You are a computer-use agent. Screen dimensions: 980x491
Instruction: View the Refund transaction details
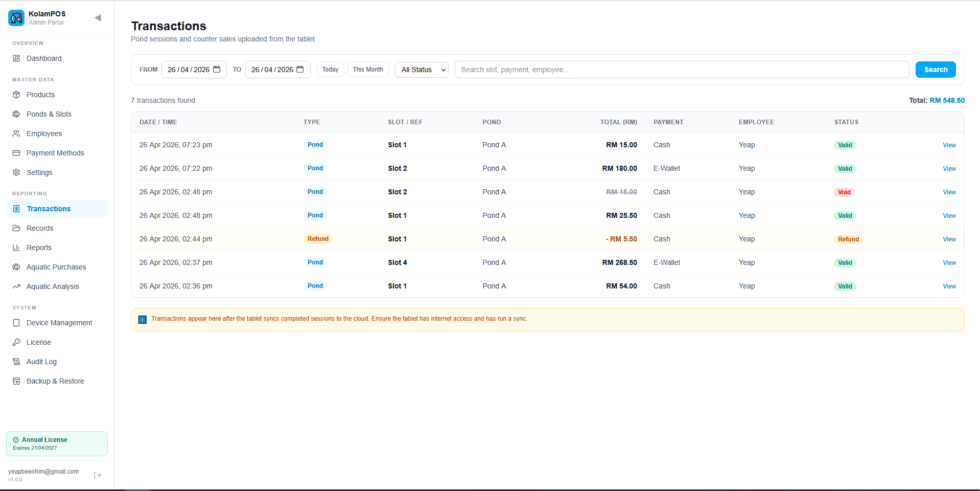949,239
